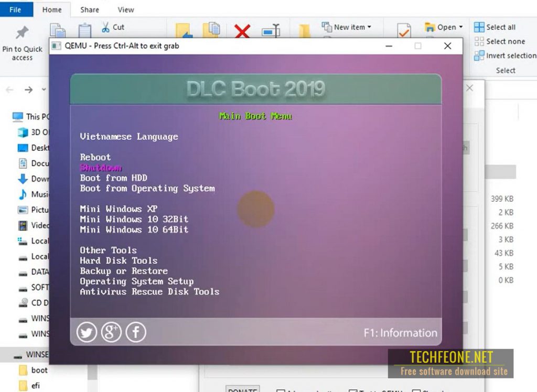Viewport: 537px width, 392px height.
Task: Select 3D Objects in the navigation tree
Action: point(33,132)
